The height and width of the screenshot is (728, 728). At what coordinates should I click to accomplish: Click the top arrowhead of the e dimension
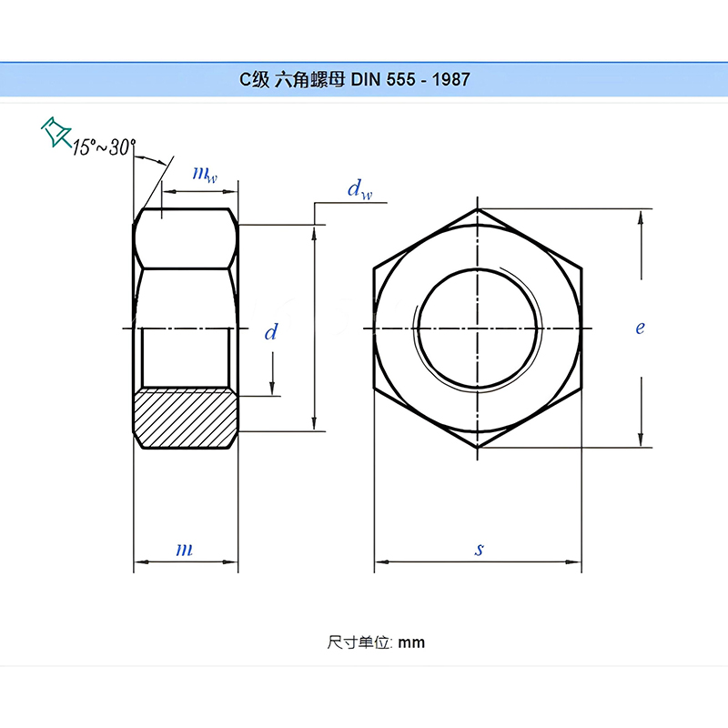point(643,217)
